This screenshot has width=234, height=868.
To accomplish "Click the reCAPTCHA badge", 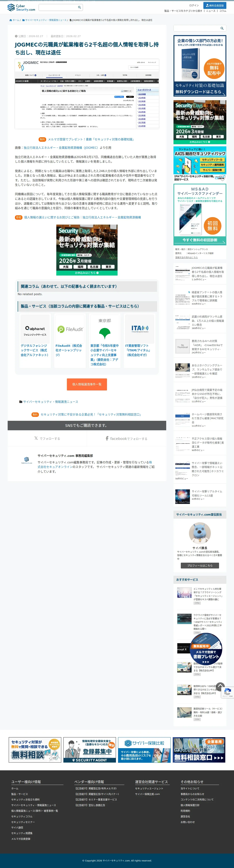I will coord(227,693).
